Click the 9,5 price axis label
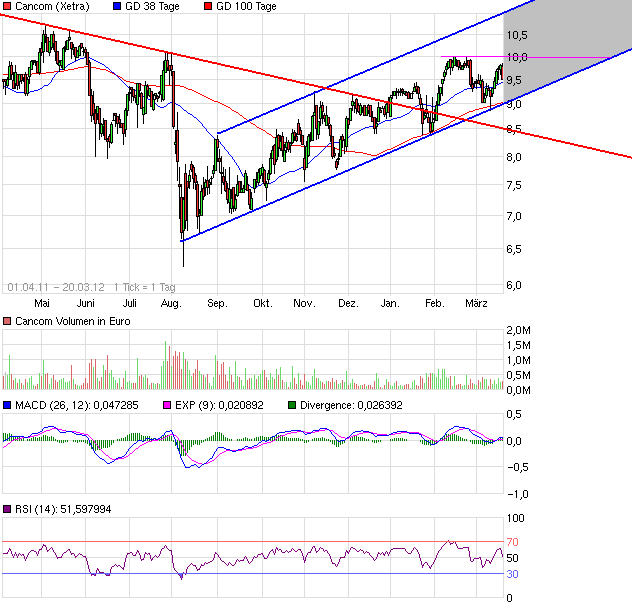Image resolution: width=632 pixels, height=606 pixels. coord(514,80)
